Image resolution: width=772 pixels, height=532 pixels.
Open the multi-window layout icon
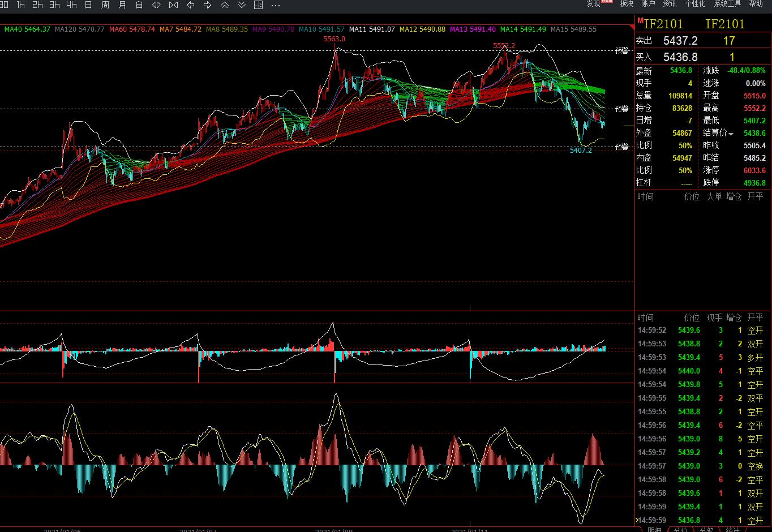click(258, 5)
